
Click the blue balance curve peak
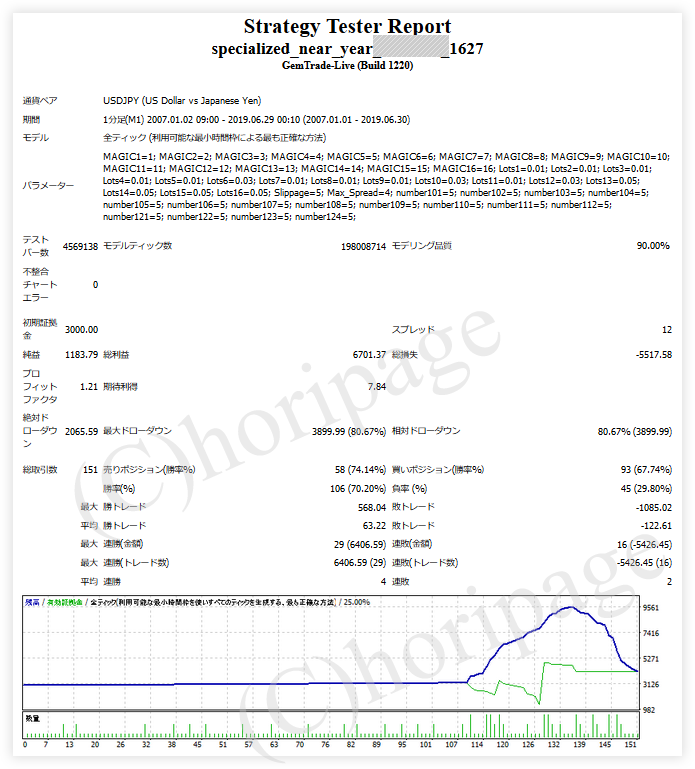point(570,607)
